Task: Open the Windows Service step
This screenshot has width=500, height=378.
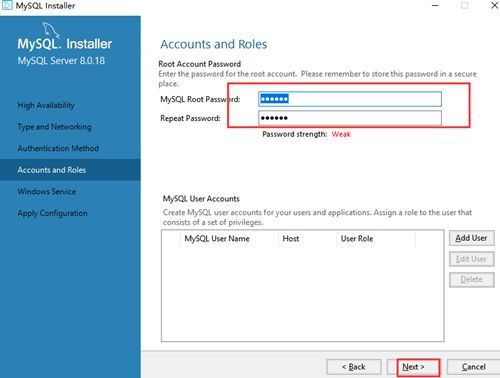Action: coord(47,191)
